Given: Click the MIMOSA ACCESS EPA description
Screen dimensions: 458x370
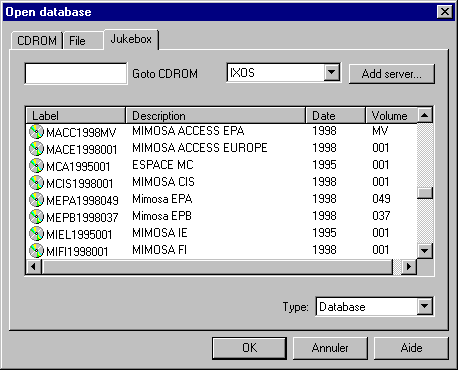Looking at the screenshot, I should tap(188, 131).
